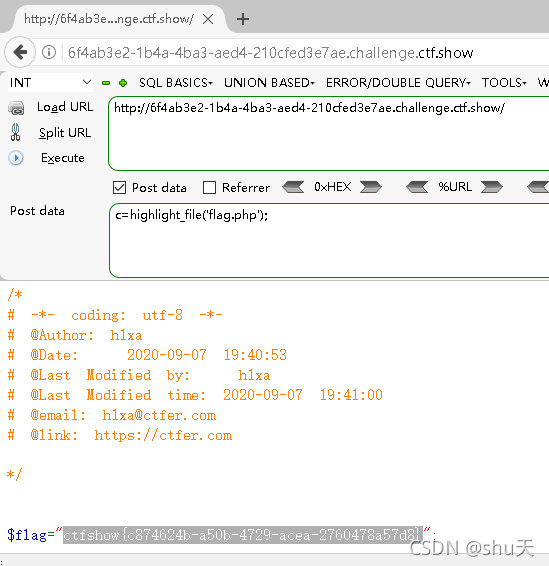Click the coding: utf-8 comment line
The image size is (549, 566).
[115, 315]
